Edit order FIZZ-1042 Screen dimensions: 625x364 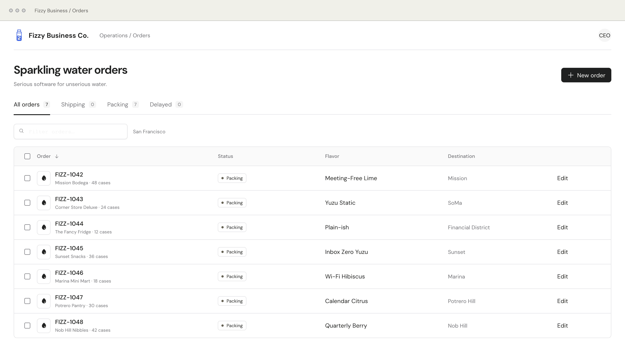click(562, 178)
